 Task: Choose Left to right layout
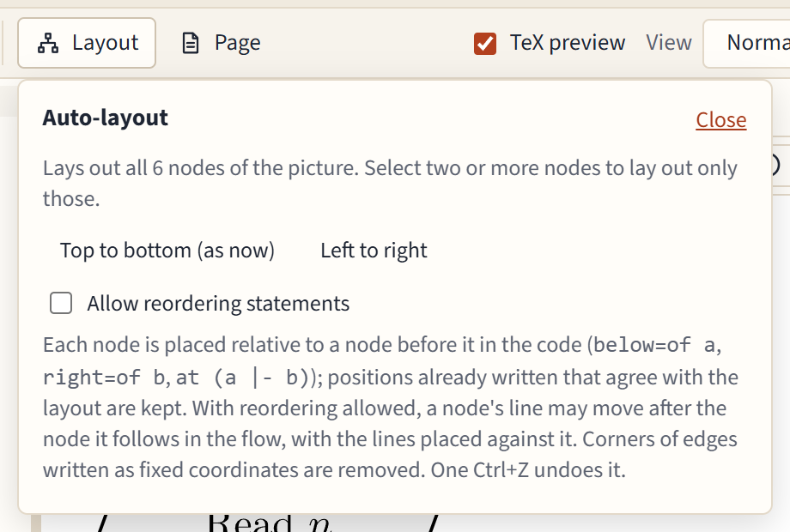pos(374,251)
